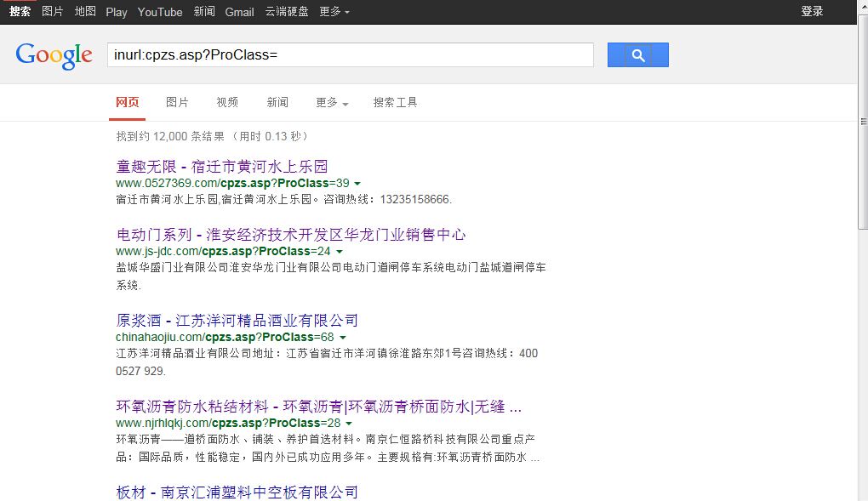Click URL www.njrhlqkj.com/cpzs.asp?ProClass=28
The width and height of the screenshot is (868, 501).
click(x=228, y=423)
